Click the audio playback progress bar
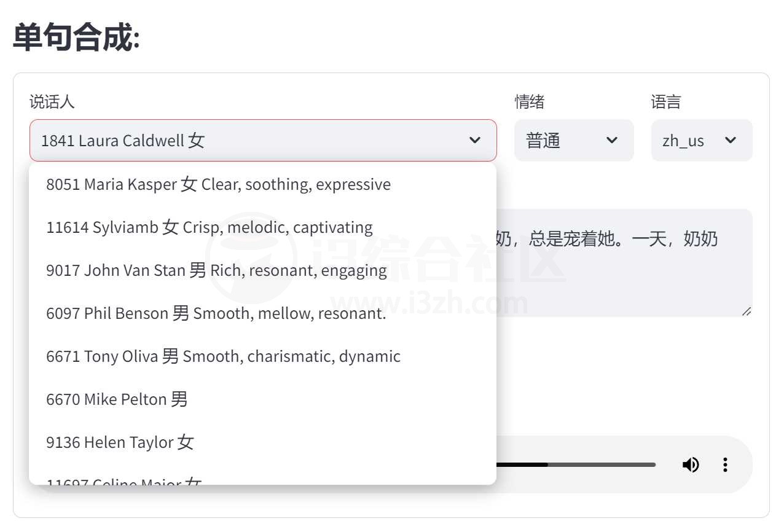This screenshot has height=532, width=784. [576, 464]
